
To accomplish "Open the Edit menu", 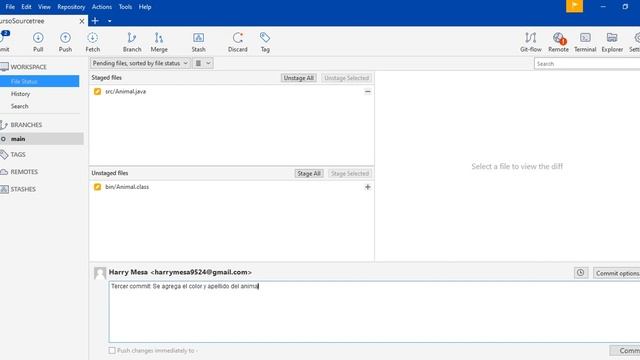I will click(x=27, y=7).
